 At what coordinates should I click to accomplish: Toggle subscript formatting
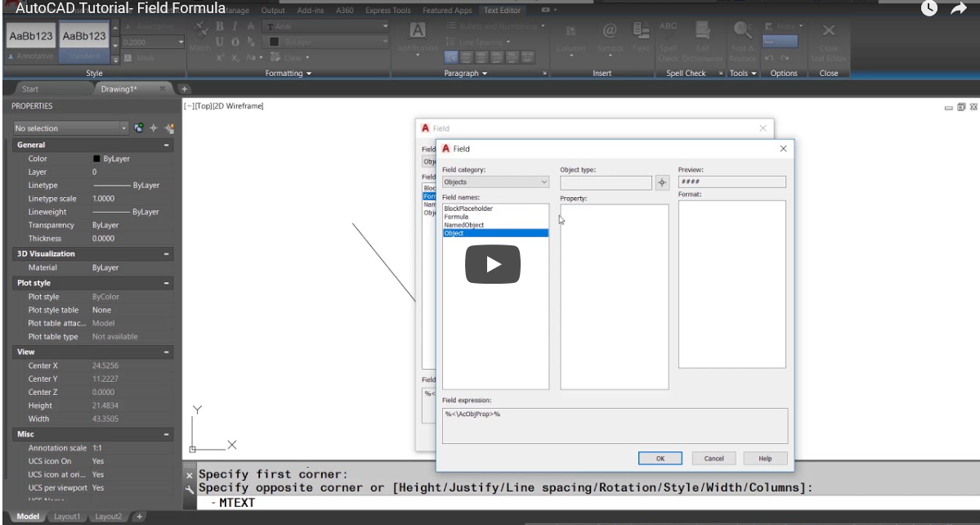235,57
